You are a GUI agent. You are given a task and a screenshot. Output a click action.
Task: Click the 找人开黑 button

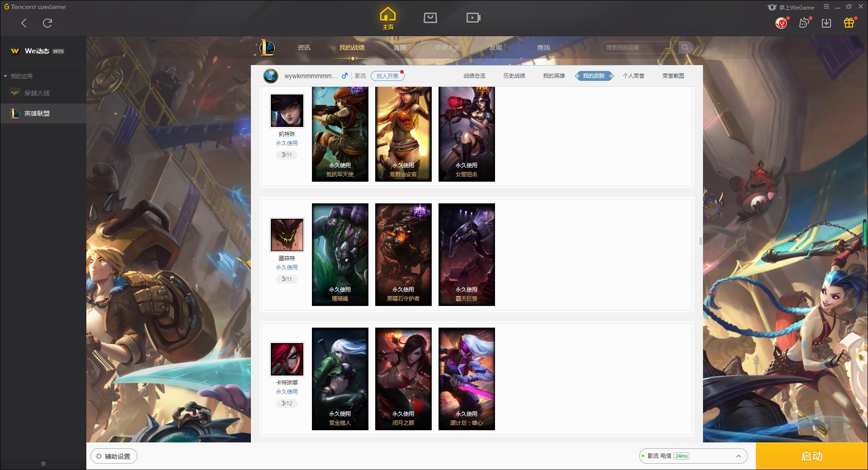(387, 76)
